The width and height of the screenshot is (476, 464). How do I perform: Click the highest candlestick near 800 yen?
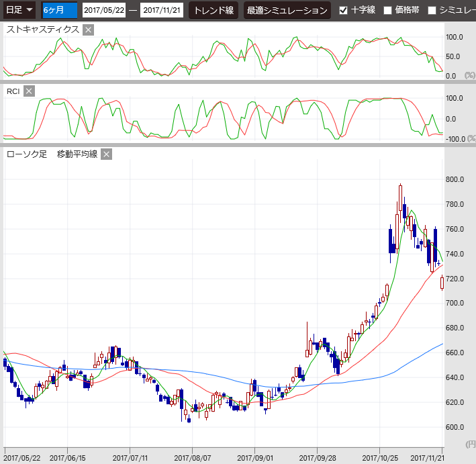400,199
